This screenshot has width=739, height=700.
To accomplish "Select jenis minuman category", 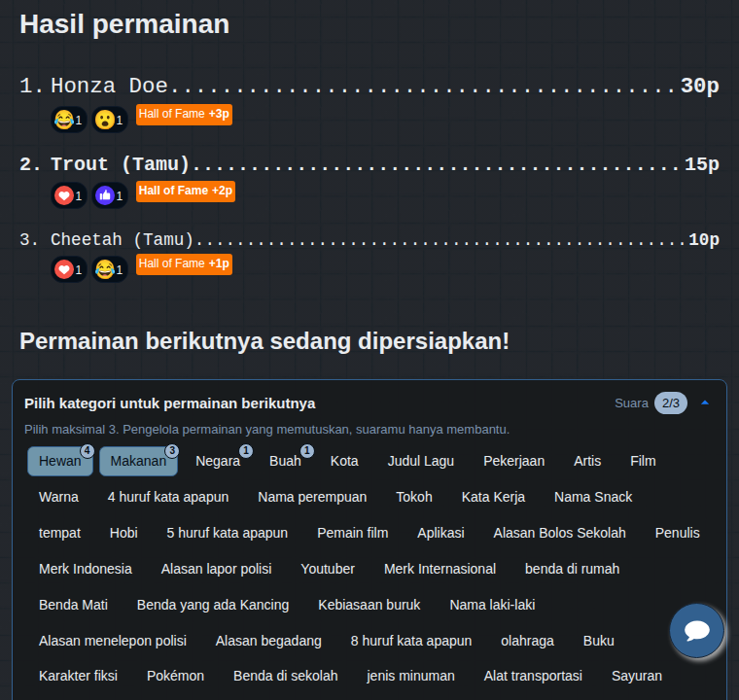I will tap(410, 676).
